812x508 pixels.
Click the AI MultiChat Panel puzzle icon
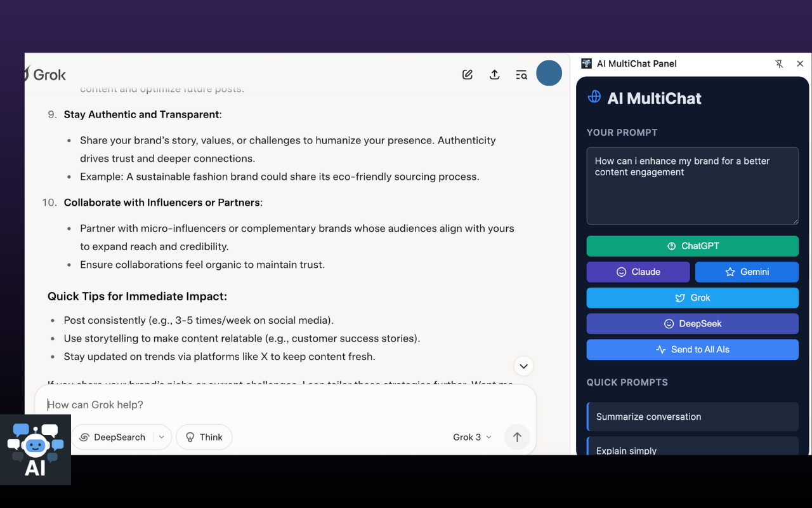pos(586,63)
